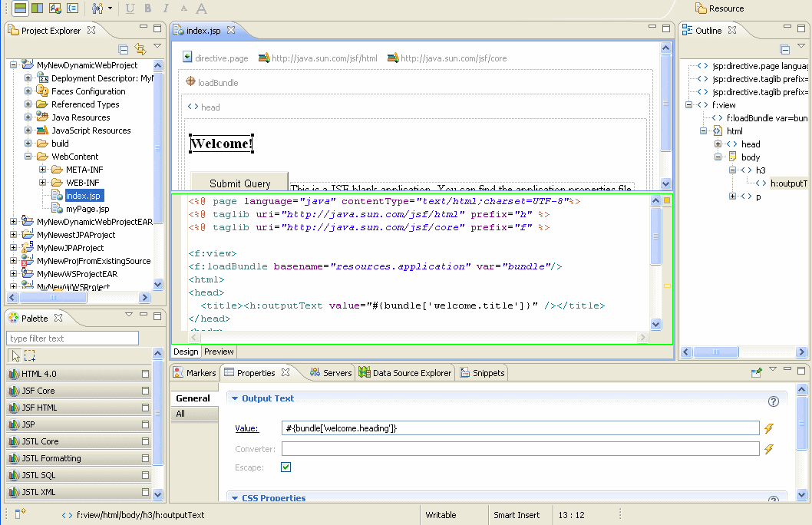812x525 pixels.
Task: Select the All tab in Properties panel
Action: [x=192, y=413]
